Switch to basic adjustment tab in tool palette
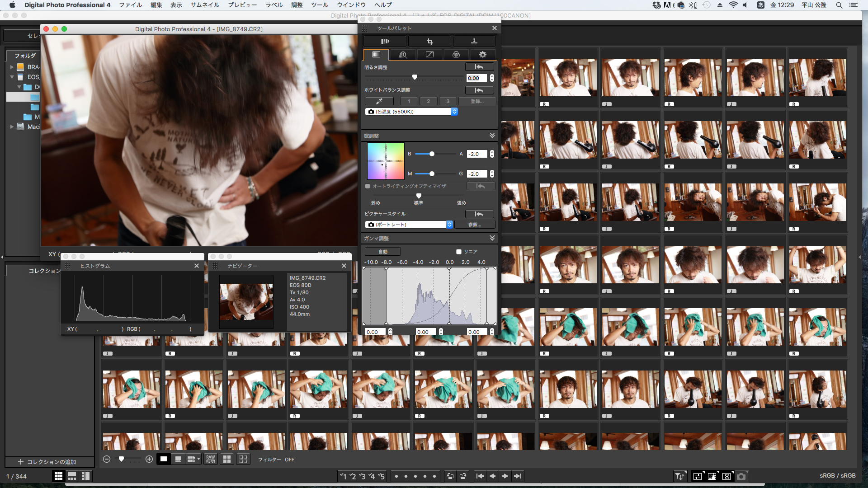The image size is (868, 488). coord(376,54)
